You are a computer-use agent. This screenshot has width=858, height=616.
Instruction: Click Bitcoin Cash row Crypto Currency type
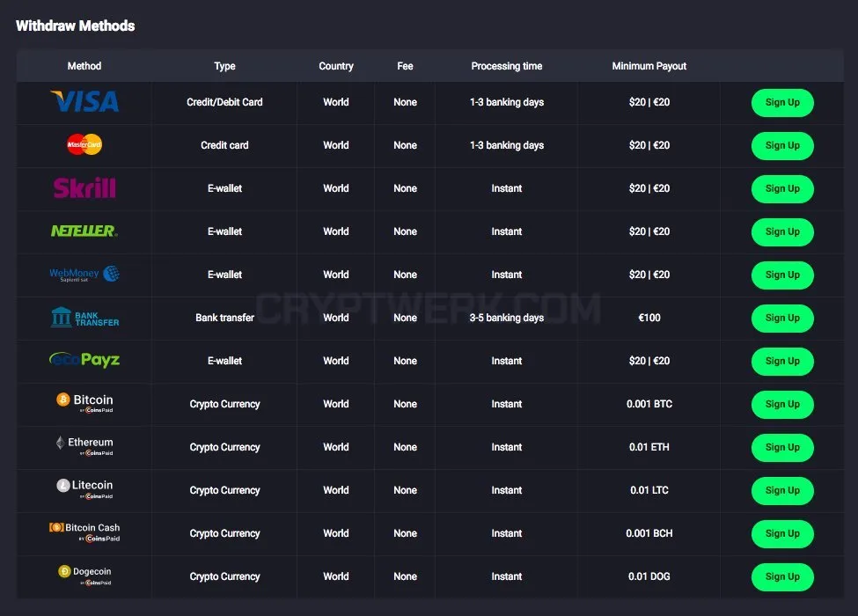224,533
